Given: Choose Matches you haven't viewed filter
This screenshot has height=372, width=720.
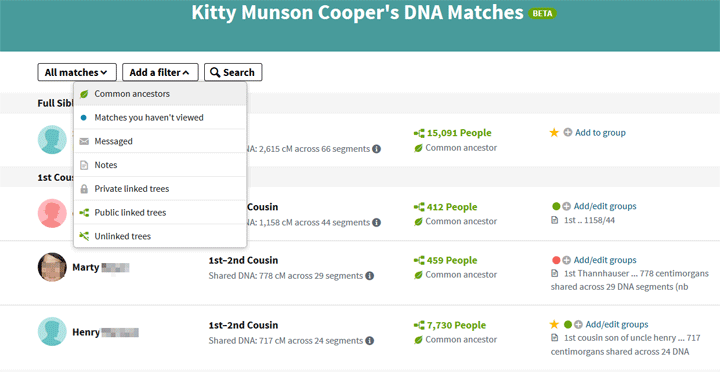Looking at the screenshot, I should coord(160,118).
